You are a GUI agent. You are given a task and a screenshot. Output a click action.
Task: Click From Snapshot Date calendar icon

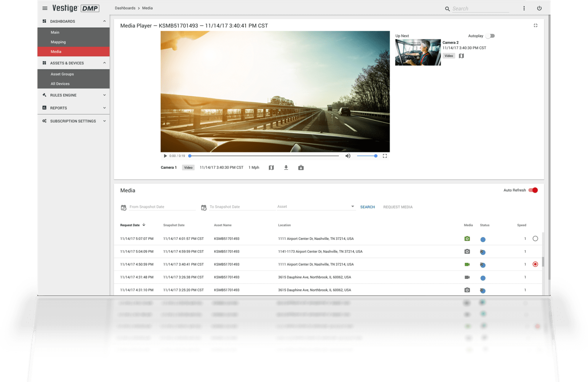click(x=124, y=208)
